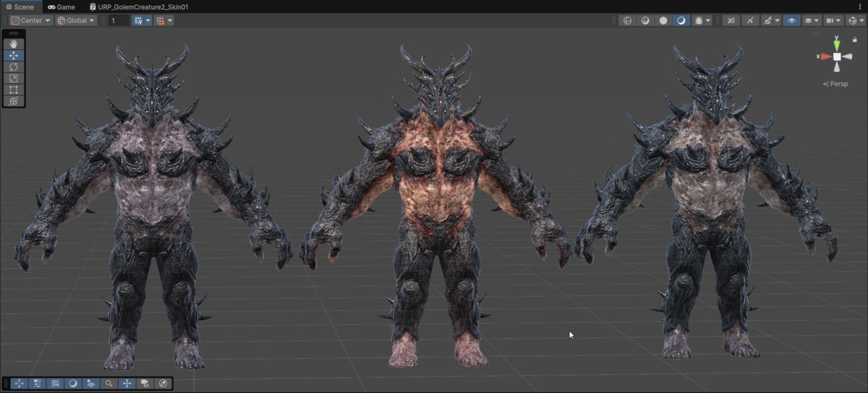The image size is (868, 393).
Task: Toggle Draw Modes overlay in bottom bar
Action: [x=73, y=384]
